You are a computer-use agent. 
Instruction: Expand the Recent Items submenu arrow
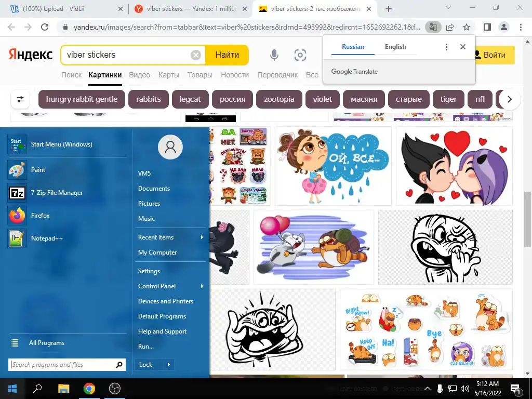click(x=202, y=237)
